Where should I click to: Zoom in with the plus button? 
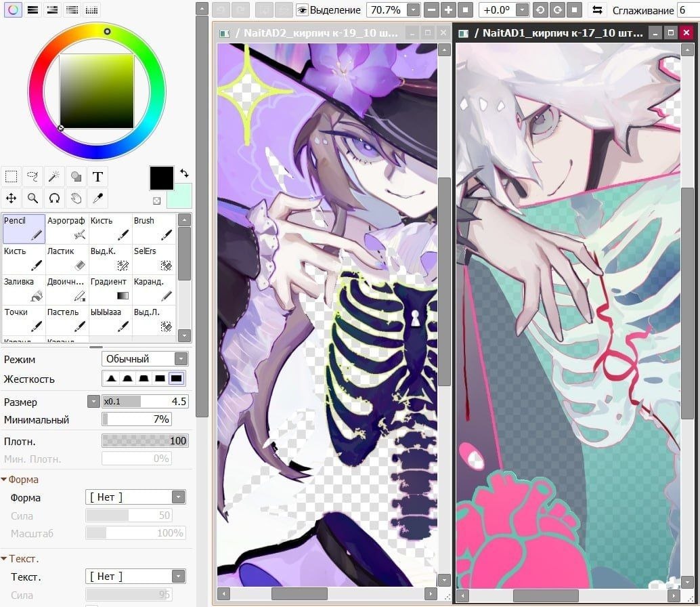[x=448, y=10]
